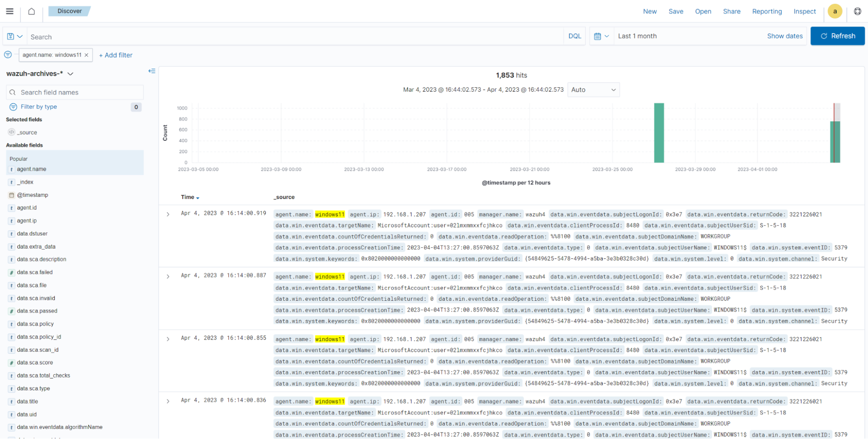Screen dimensions: 868x439
Task: Click the home icon near the top left
Action: 31,11
